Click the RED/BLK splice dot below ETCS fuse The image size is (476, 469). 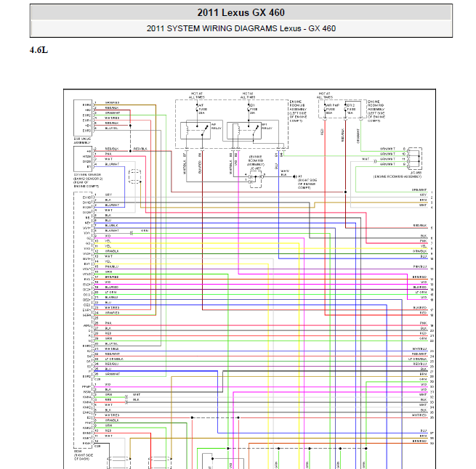(x=345, y=192)
